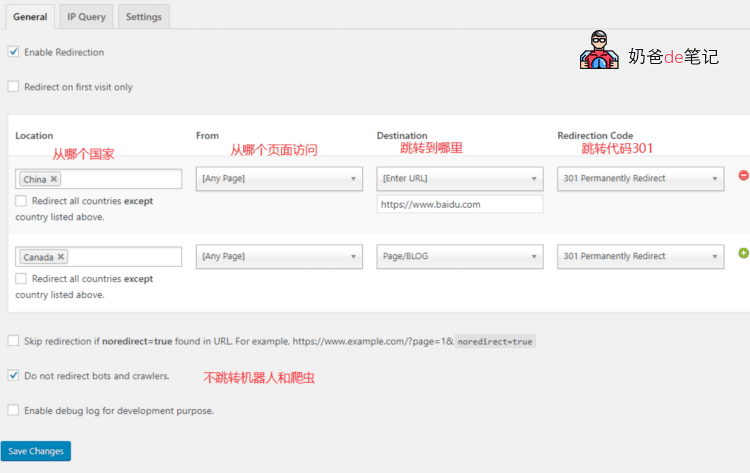Click the baidu.com destination URL field

[x=459, y=204]
